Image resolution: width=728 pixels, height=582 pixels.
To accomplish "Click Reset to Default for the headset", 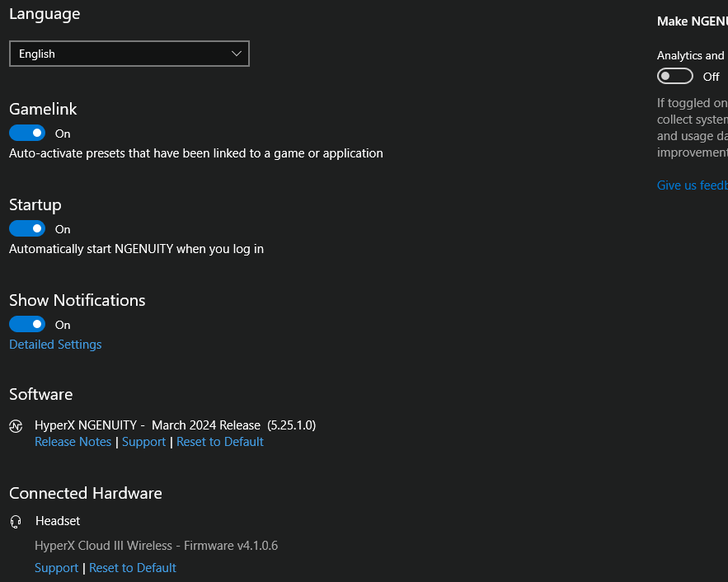I will tap(132, 568).
